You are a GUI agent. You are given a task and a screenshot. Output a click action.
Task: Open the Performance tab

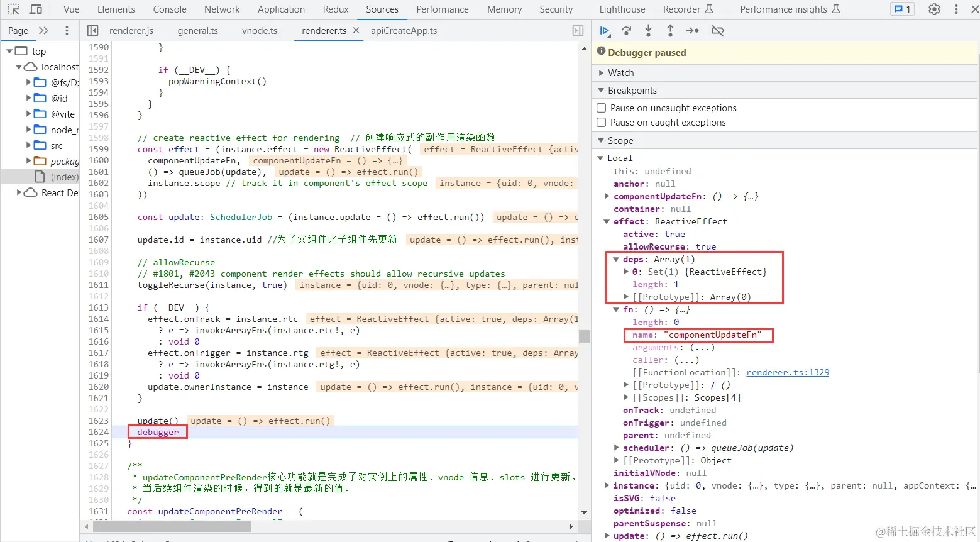[443, 9]
